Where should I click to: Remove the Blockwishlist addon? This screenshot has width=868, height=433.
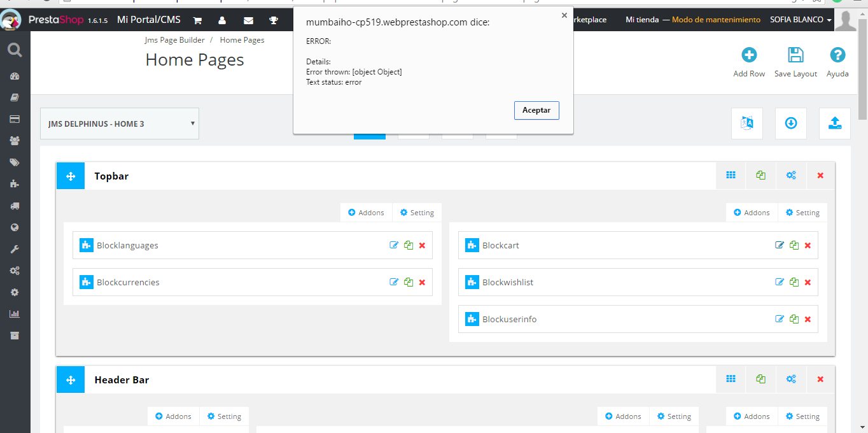click(808, 282)
